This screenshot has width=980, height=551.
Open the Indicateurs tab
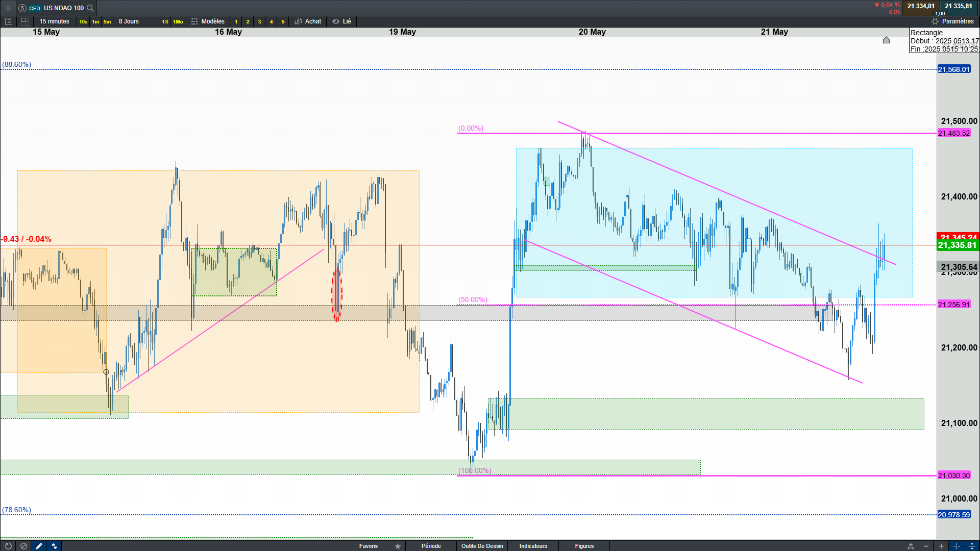(533, 546)
